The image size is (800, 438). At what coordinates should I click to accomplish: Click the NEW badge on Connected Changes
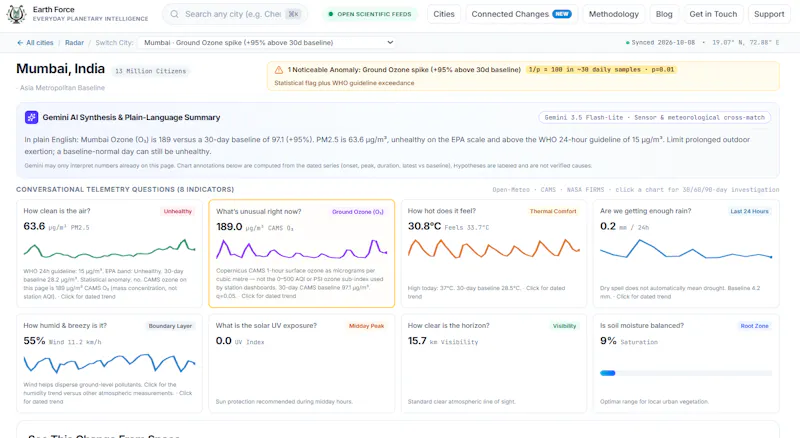[x=562, y=14]
